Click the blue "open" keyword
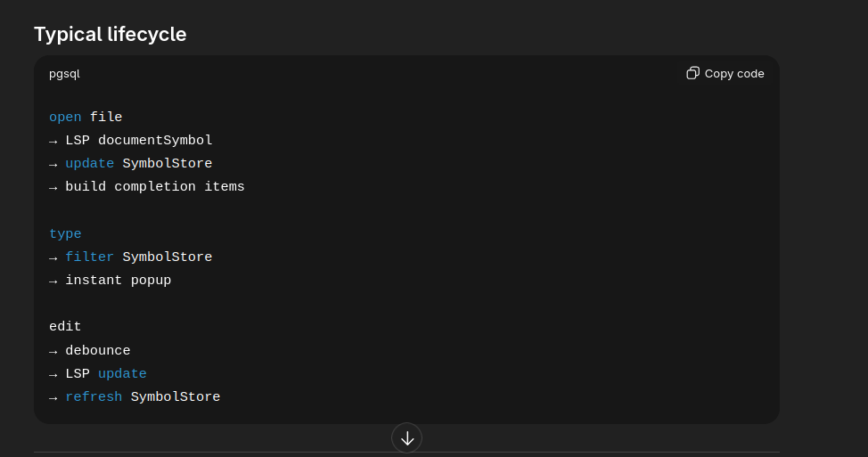The image size is (868, 457). coord(65,118)
